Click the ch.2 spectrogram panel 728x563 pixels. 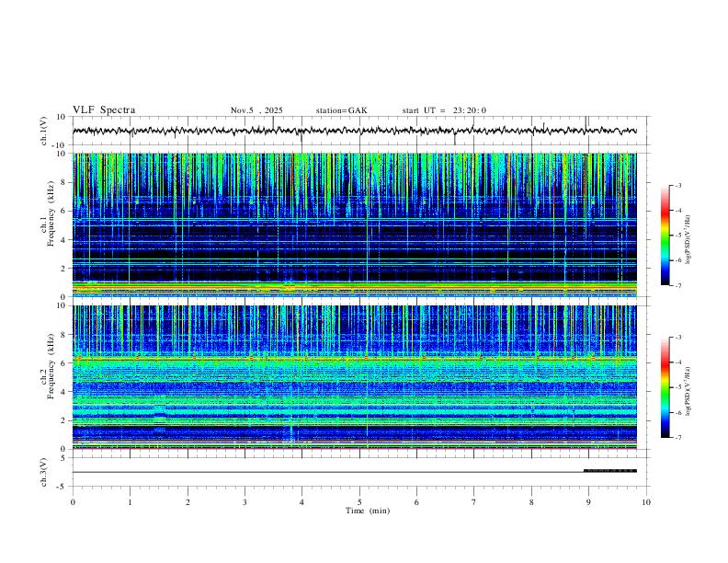click(354, 377)
